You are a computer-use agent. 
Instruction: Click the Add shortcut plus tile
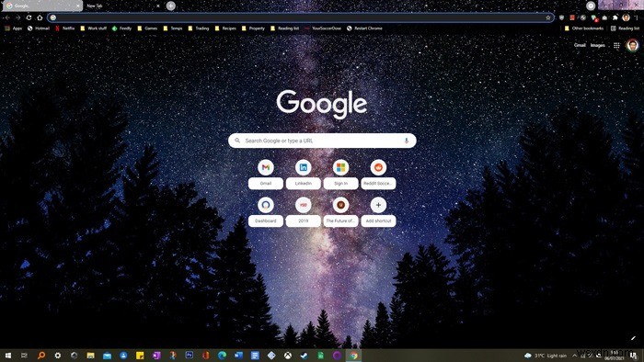pyautogui.click(x=378, y=211)
